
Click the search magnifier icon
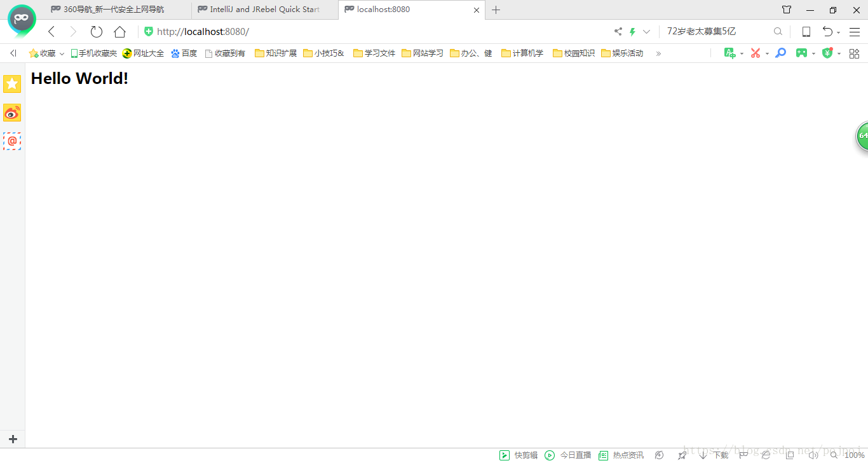coord(778,31)
